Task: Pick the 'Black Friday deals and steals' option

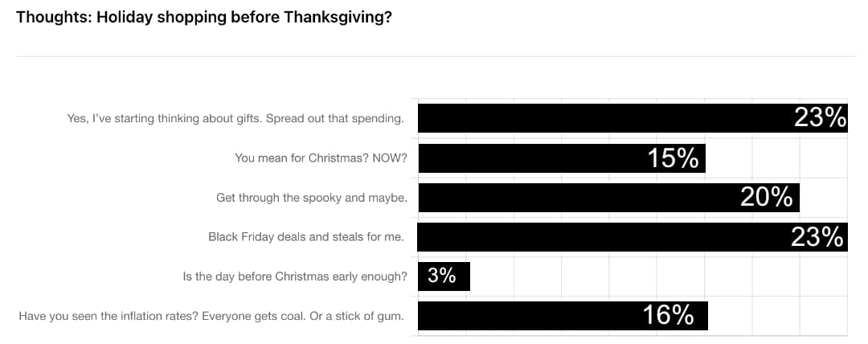Action: (305, 237)
